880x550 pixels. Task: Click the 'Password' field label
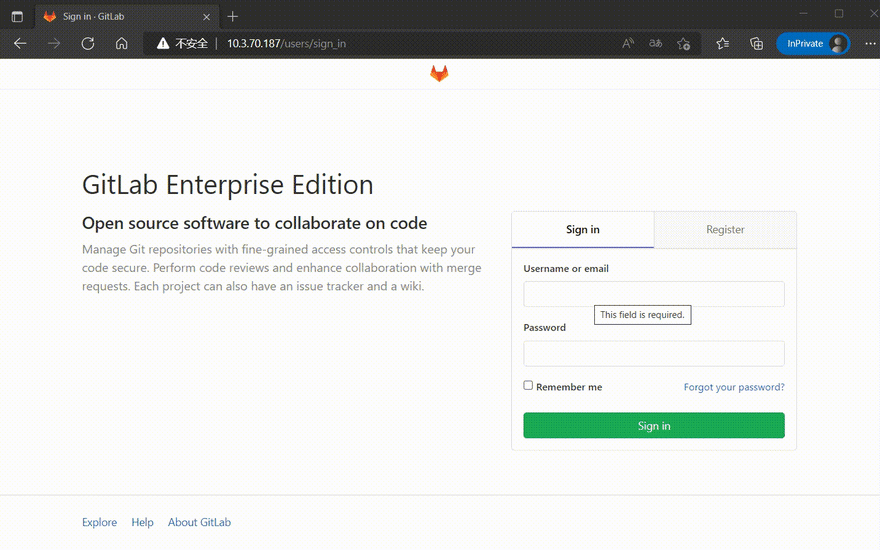(x=544, y=328)
